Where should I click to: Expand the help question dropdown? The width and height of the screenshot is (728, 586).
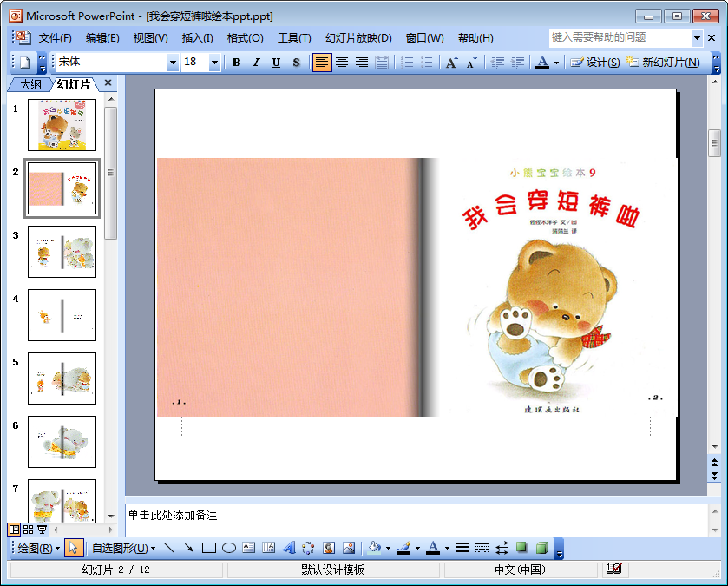tap(697, 38)
